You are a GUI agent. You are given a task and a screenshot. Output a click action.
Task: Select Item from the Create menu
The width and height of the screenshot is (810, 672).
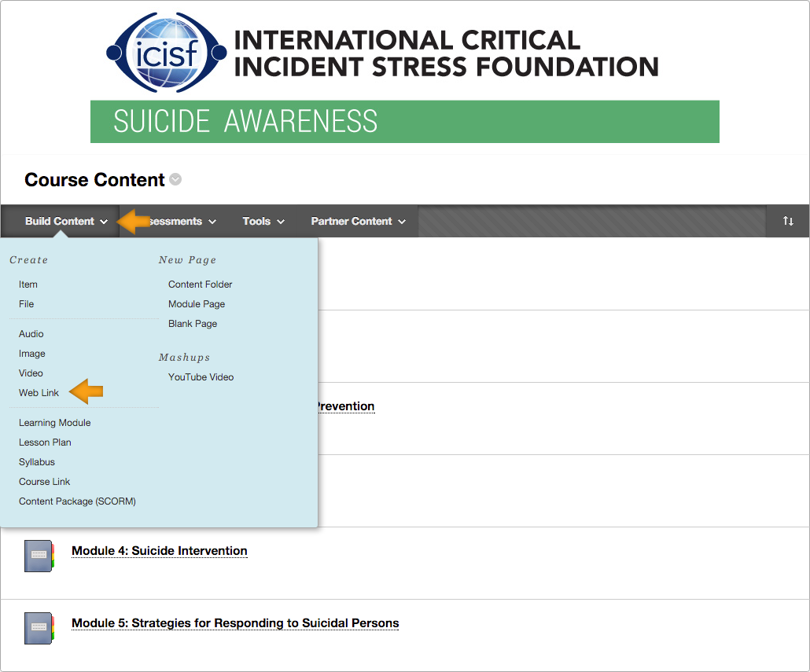point(28,285)
